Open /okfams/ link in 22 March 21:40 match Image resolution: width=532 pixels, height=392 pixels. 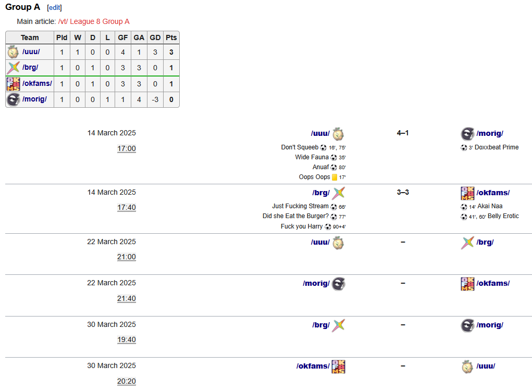pyautogui.click(x=492, y=283)
